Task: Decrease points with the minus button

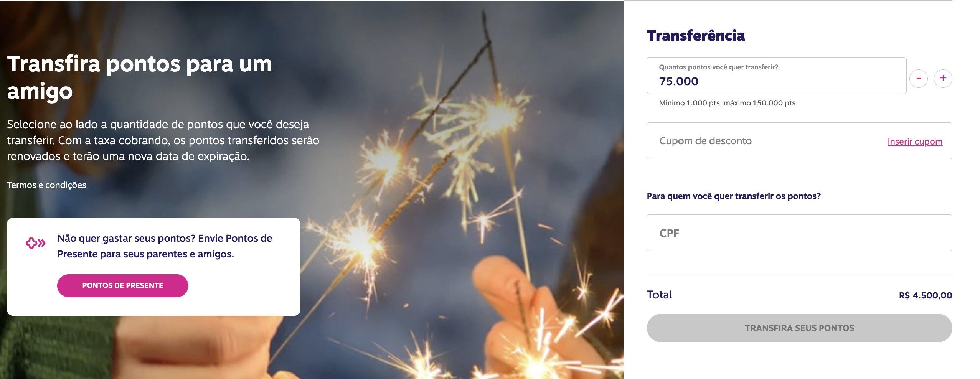Action: point(918,79)
